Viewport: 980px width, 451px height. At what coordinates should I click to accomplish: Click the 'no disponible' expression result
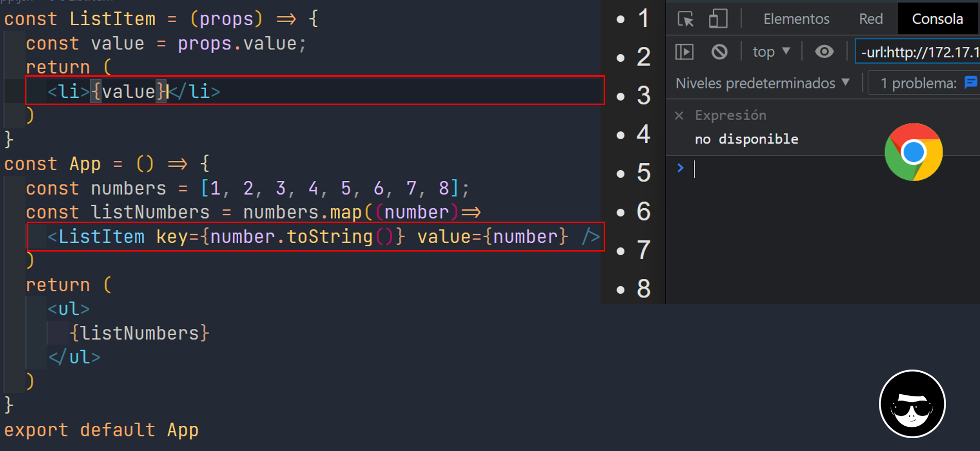click(746, 139)
